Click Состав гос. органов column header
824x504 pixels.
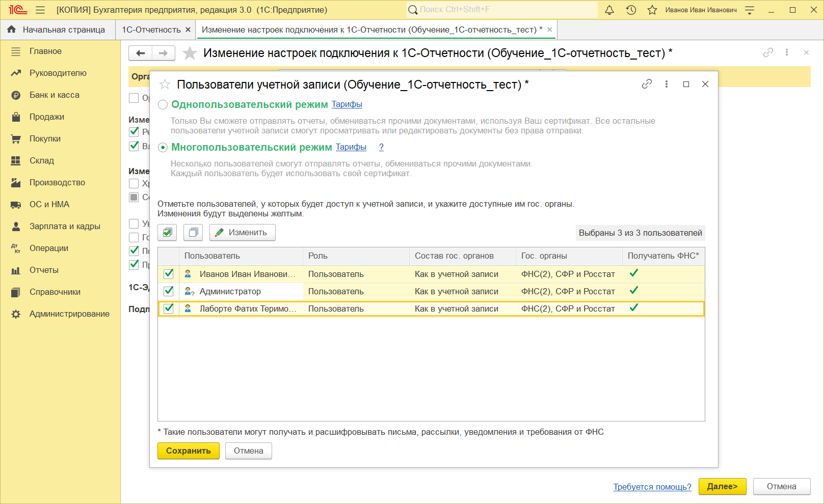(x=463, y=256)
